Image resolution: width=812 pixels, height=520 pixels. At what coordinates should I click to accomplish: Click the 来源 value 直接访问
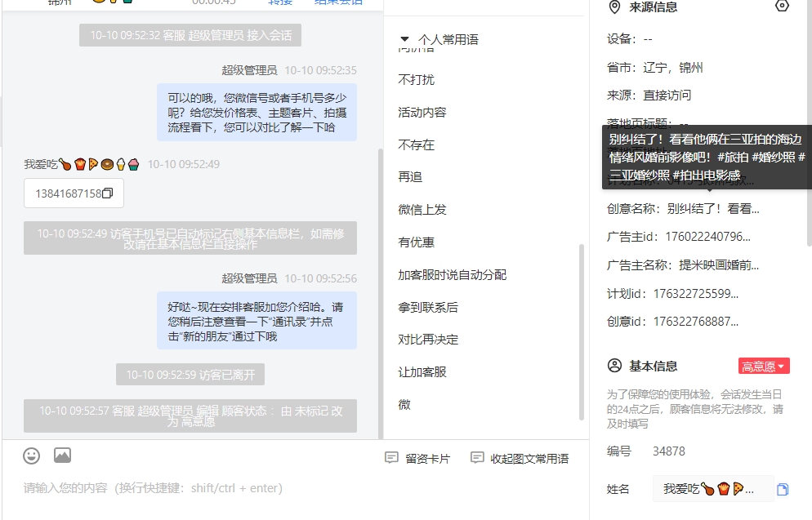coord(667,96)
